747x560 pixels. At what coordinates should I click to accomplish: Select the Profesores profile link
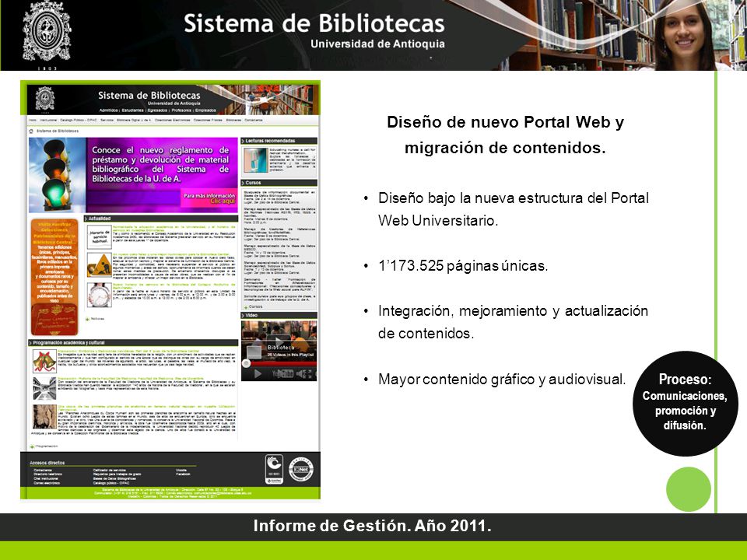pos(181,110)
